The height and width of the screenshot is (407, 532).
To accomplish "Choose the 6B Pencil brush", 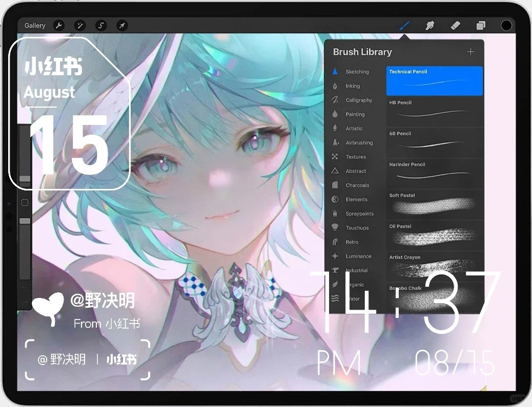I will [434, 143].
